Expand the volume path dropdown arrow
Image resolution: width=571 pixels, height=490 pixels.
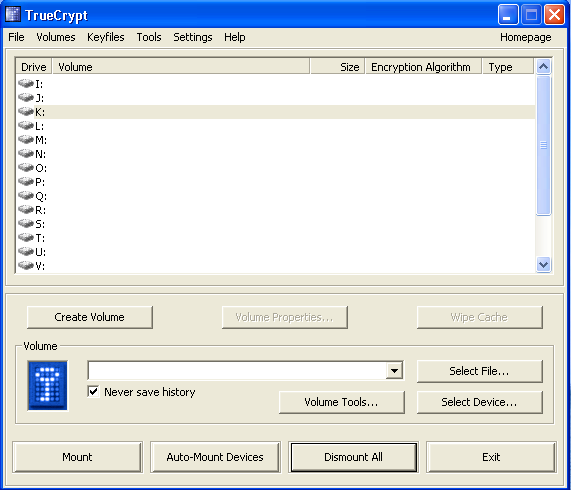(394, 371)
